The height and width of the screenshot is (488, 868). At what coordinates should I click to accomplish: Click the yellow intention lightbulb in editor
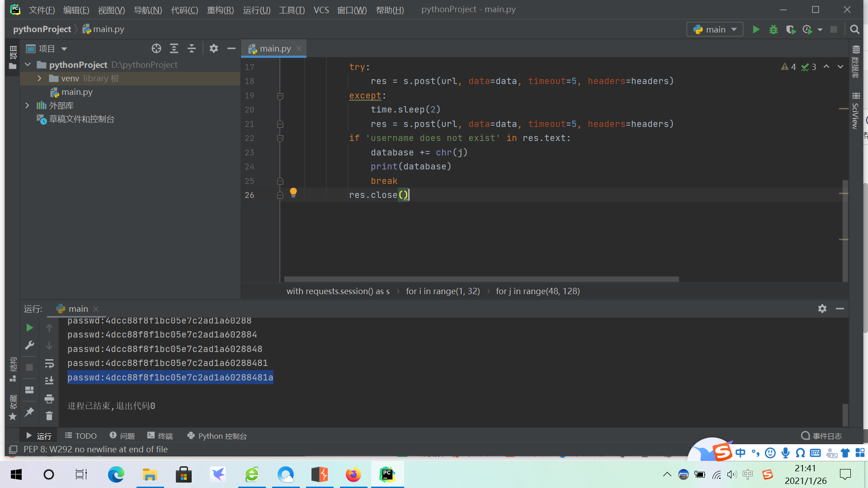point(293,192)
